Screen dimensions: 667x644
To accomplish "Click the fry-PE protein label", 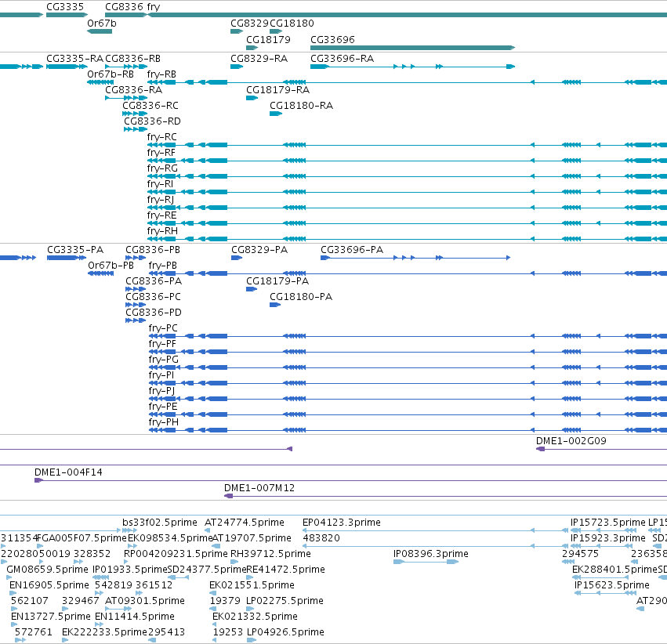I will pyautogui.click(x=163, y=407).
